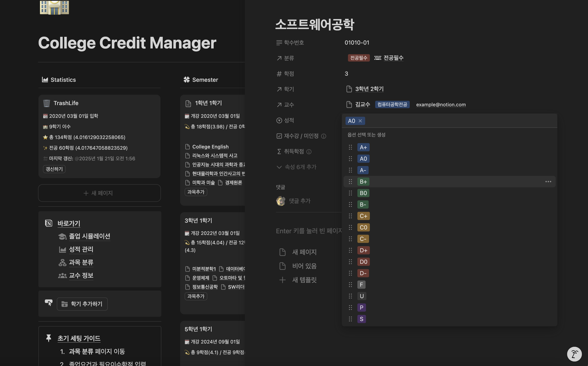Click the red 전공필수 tag

[359, 58]
